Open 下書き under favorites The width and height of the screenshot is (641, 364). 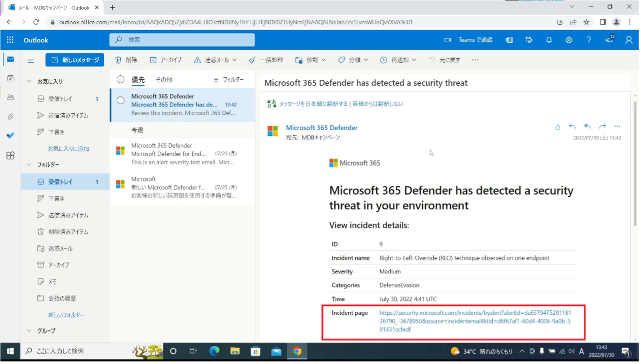(65, 132)
